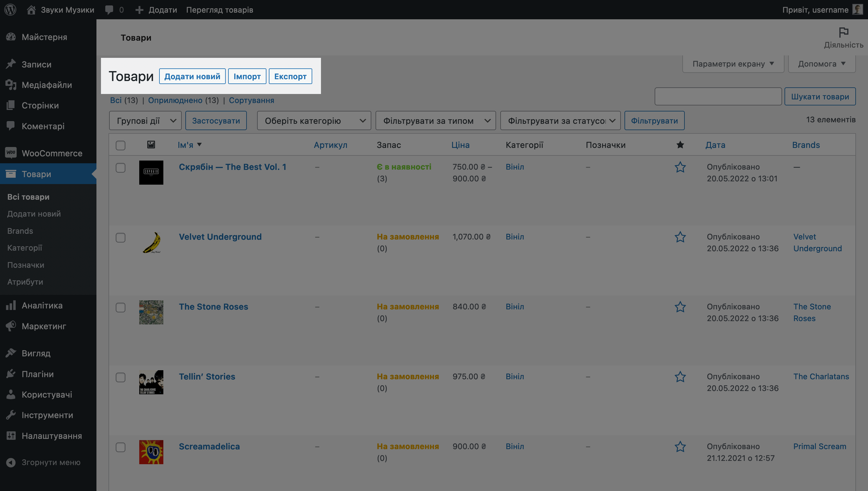
Task: Sort by the Дата column header
Action: point(715,145)
